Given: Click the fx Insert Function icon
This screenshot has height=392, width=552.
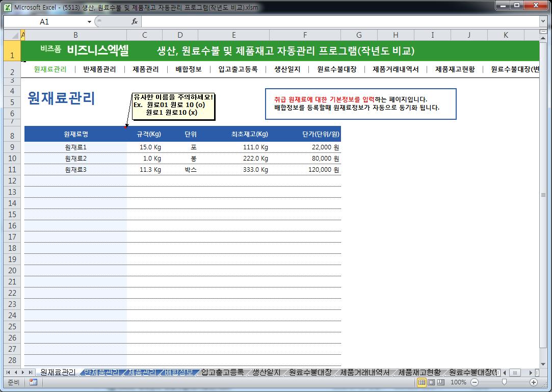Looking at the screenshot, I should point(135,21).
